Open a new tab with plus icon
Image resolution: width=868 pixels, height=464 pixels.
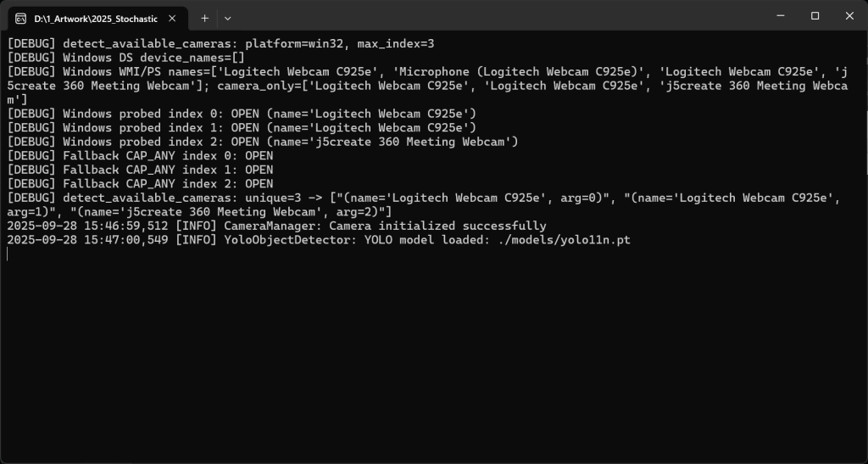pos(204,18)
